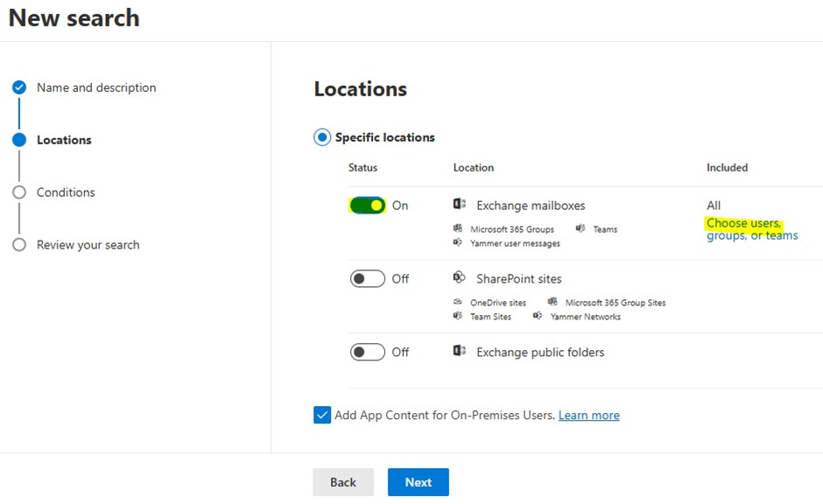Turn off the Exchange mailboxes toggle
This screenshot has width=823, height=504.
tap(368, 206)
